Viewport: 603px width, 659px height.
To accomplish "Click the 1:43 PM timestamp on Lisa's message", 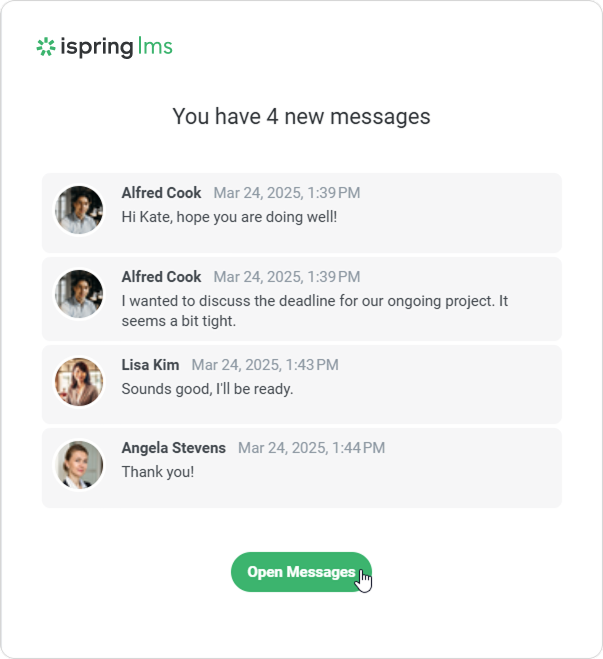I will coord(265,365).
